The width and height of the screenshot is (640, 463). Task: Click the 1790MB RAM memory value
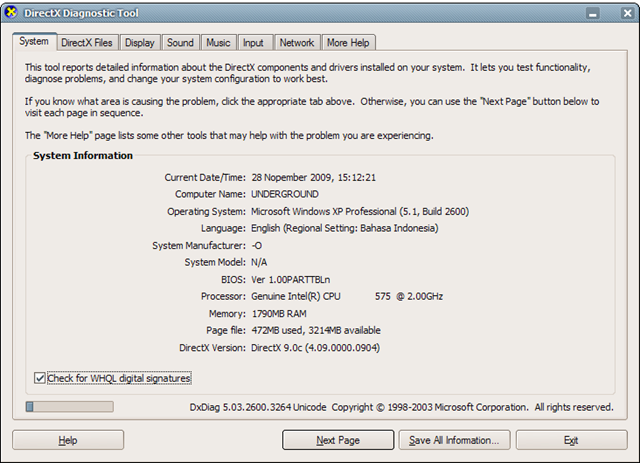pos(279,314)
